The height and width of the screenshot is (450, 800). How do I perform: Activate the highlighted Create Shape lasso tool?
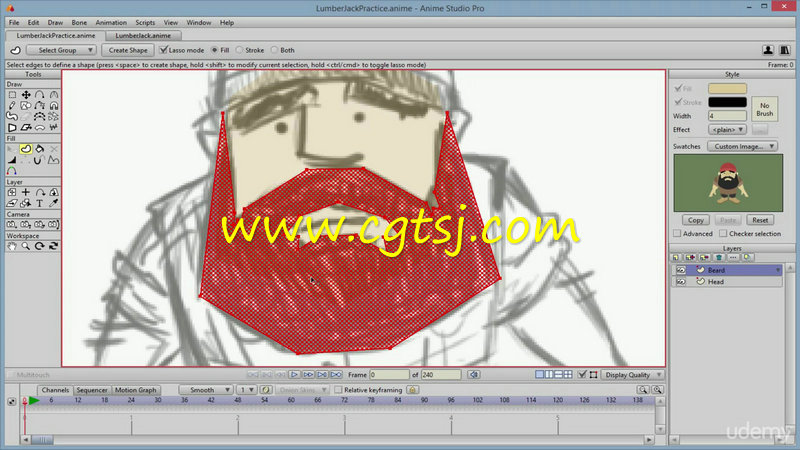point(26,149)
